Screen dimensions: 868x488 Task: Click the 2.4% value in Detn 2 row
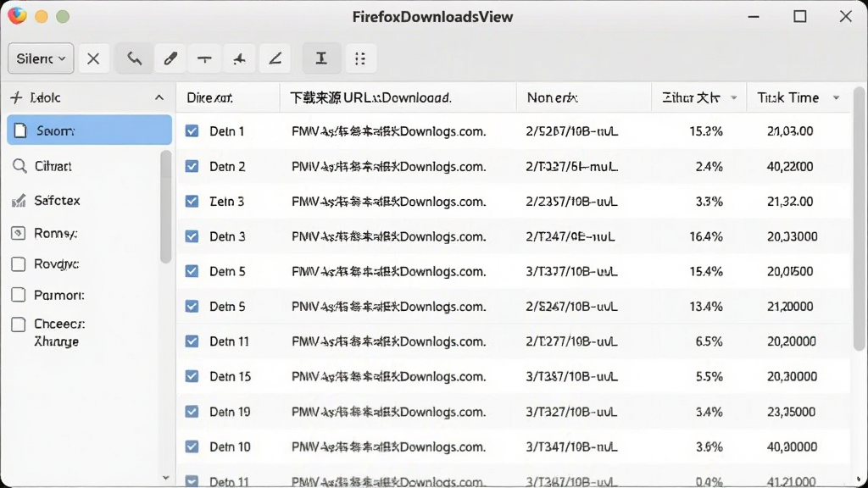click(709, 166)
